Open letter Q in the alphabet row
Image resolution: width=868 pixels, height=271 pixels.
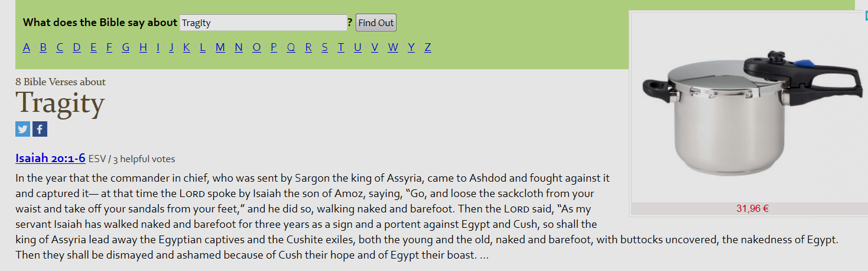(291, 47)
